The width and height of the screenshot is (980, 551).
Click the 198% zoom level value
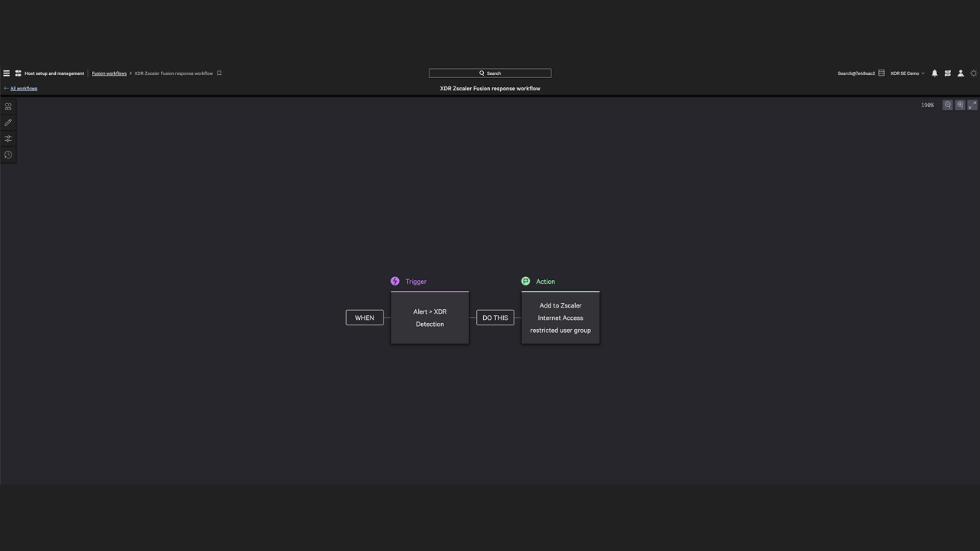point(927,105)
